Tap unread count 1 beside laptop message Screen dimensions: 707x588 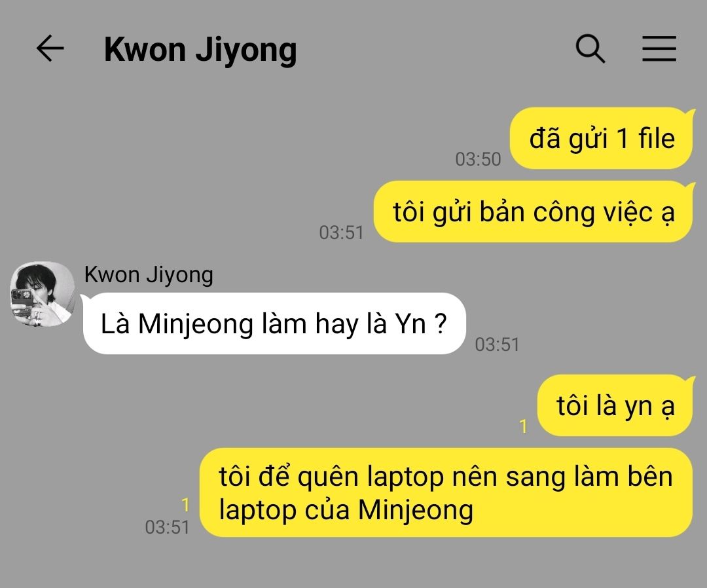tap(185, 505)
